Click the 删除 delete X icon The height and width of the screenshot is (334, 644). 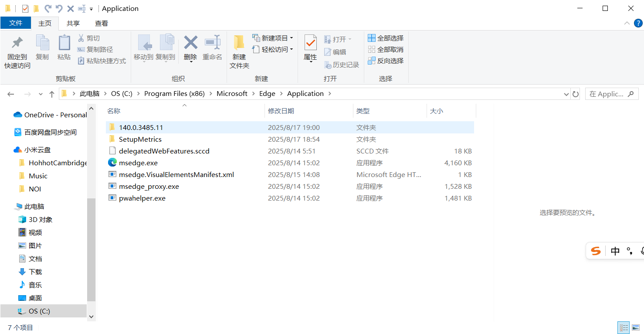click(190, 43)
